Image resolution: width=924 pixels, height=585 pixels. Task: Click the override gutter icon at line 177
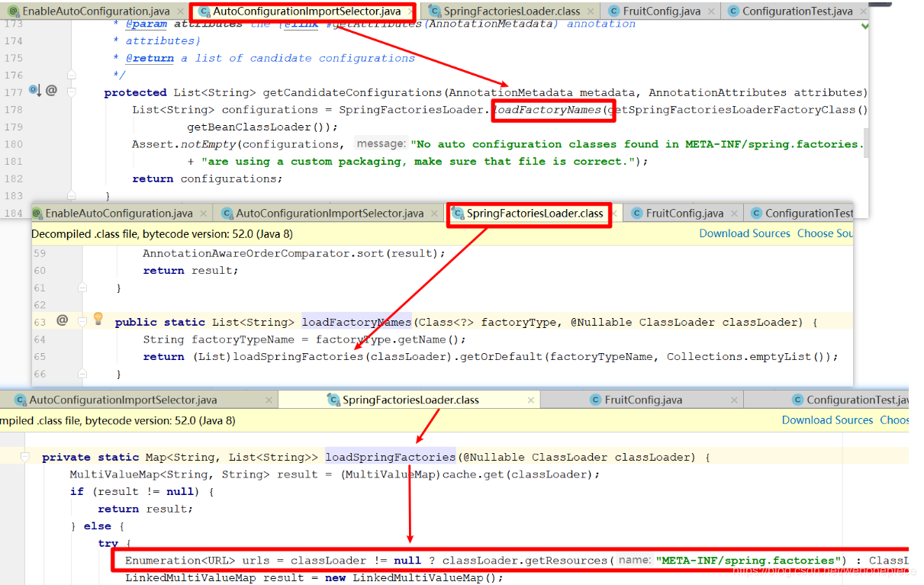point(34,91)
